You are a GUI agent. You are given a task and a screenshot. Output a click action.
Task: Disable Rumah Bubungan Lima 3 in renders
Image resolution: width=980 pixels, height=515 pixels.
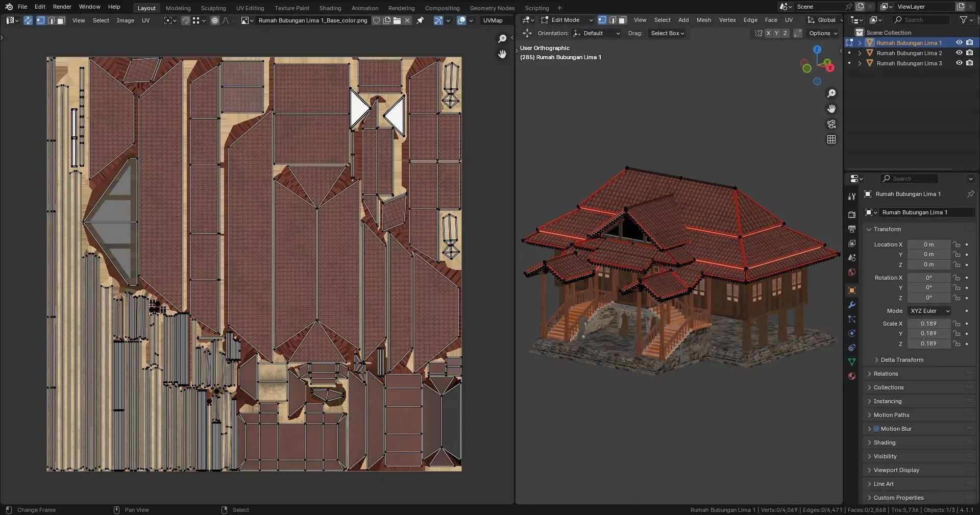pyautogui.click(x=970, y=63)
